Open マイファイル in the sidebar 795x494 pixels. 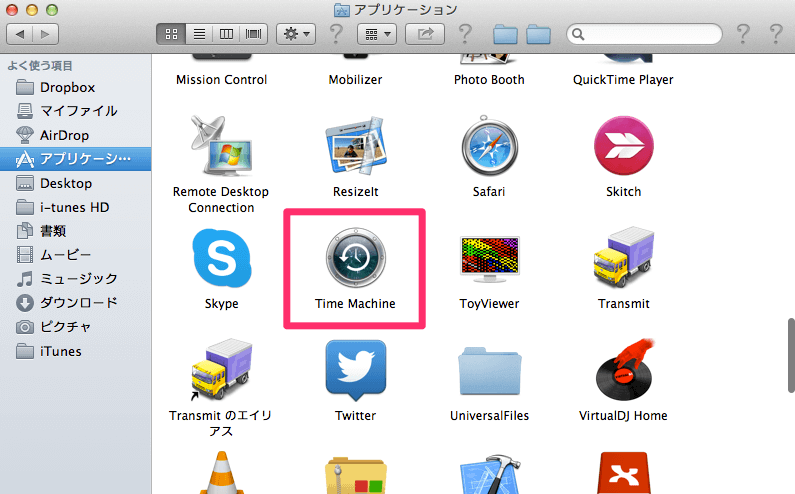click(x=76, y=111)
